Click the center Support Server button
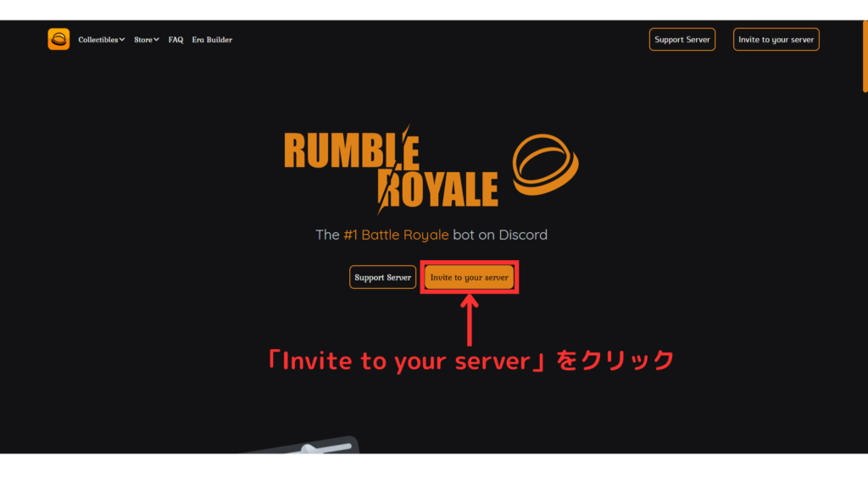This screenshot has width=868, height=488. tap(382, 277)
